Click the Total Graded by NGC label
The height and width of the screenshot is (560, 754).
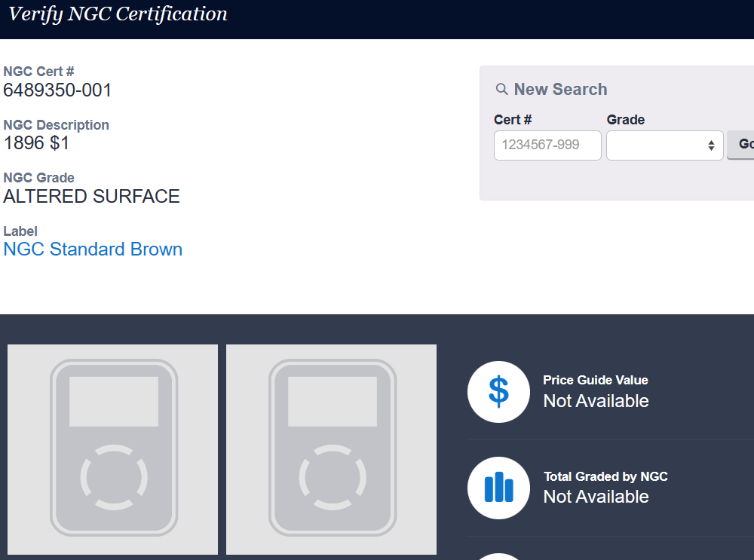(605, 476)
